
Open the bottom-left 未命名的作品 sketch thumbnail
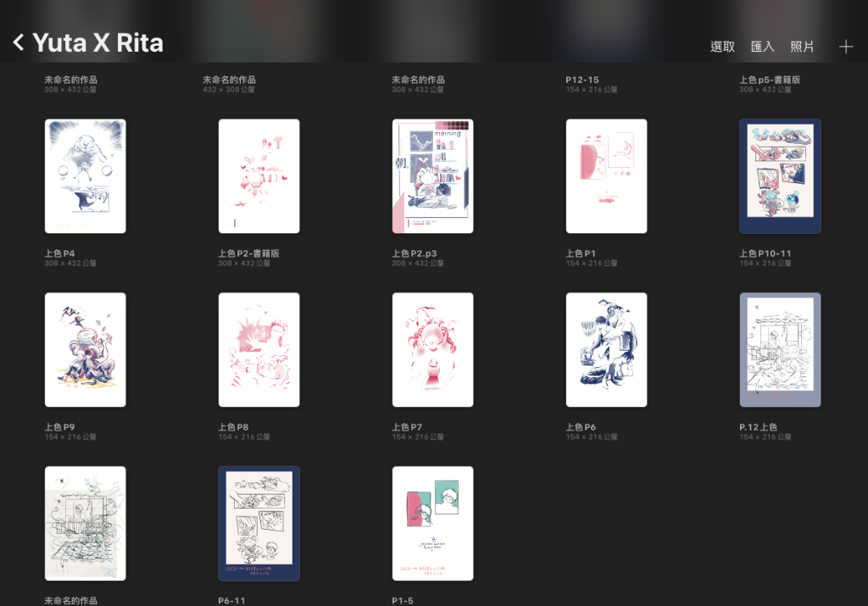(86, 524)
